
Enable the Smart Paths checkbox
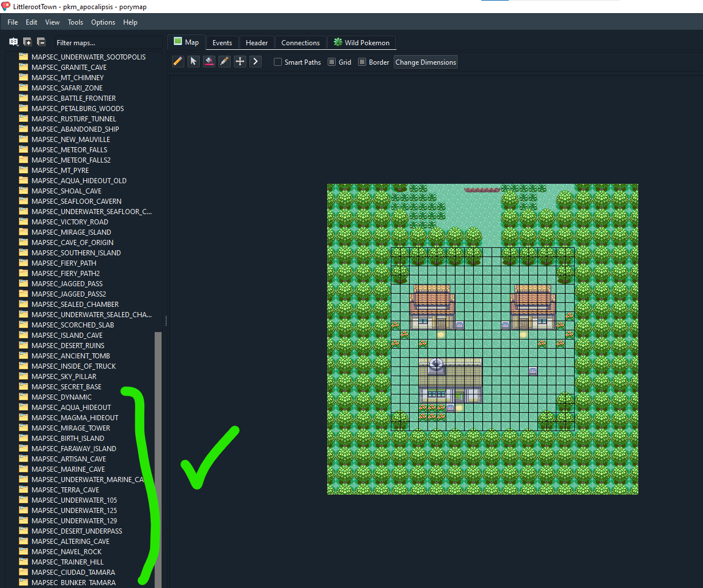pyautogui.click(x=278, y=62)
